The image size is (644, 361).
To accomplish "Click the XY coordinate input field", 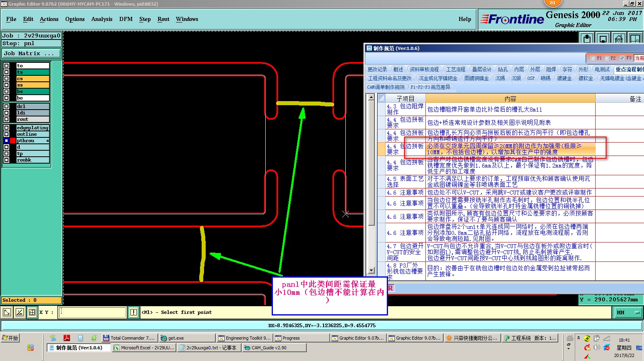I will pyautogui.click(x=92, y=312).
